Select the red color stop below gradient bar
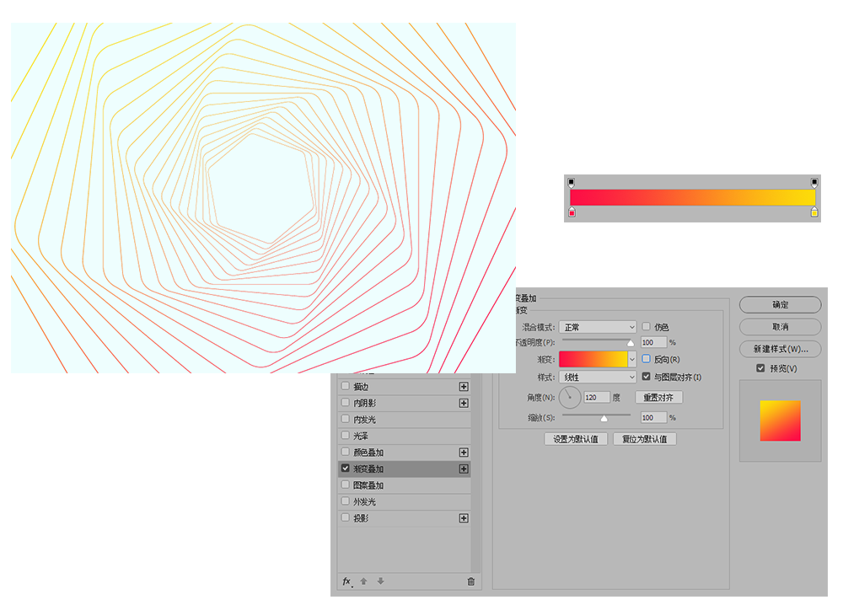Screen dimensions: 843x616 click(572, 212)
